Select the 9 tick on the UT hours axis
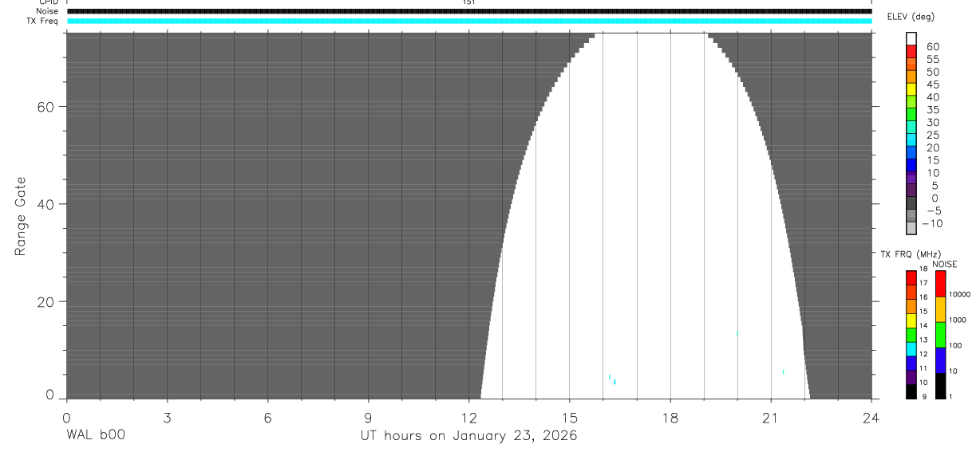This screenshot has height=452, width=980. (x=368, y=417)
